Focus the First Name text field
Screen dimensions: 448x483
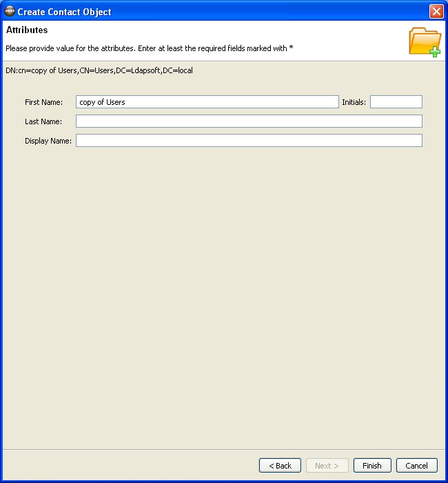[207, 102]
